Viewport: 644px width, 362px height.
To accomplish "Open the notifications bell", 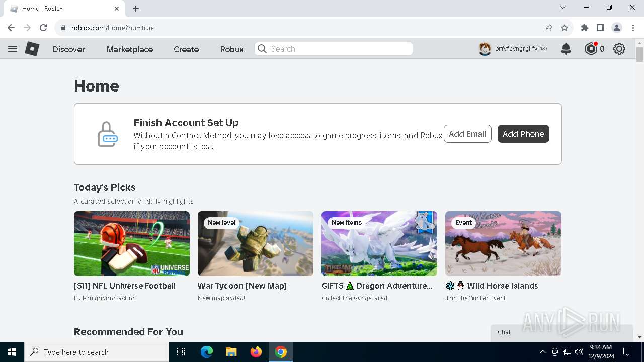I will 566,49.
